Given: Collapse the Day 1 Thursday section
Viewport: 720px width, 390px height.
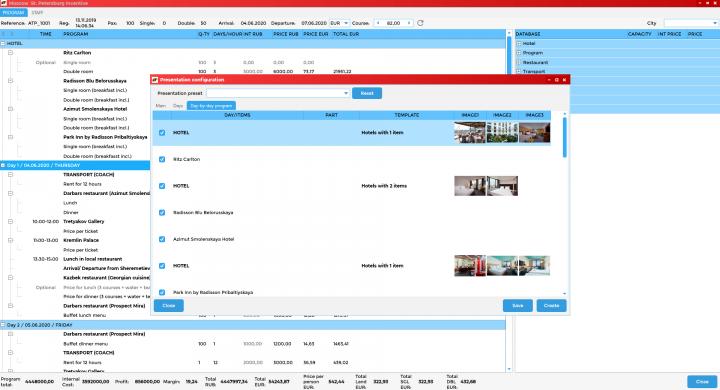Looking at the screenshot, I should coord(3,165).
